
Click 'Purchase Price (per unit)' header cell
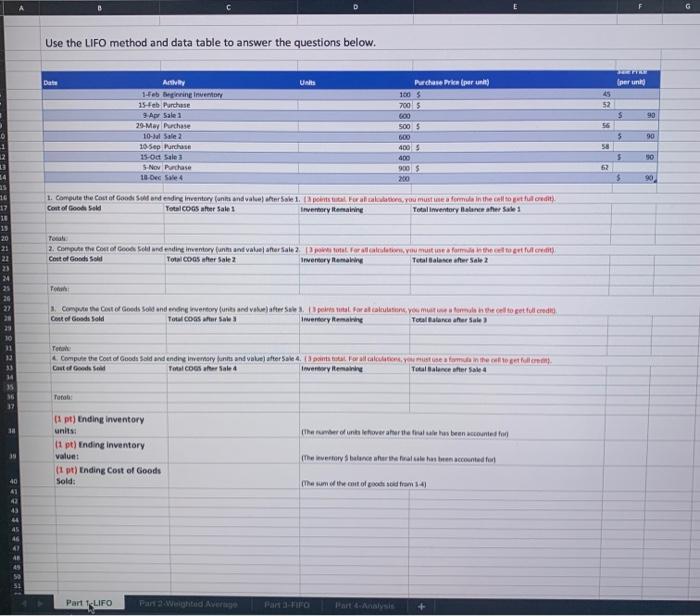[512, 82]
